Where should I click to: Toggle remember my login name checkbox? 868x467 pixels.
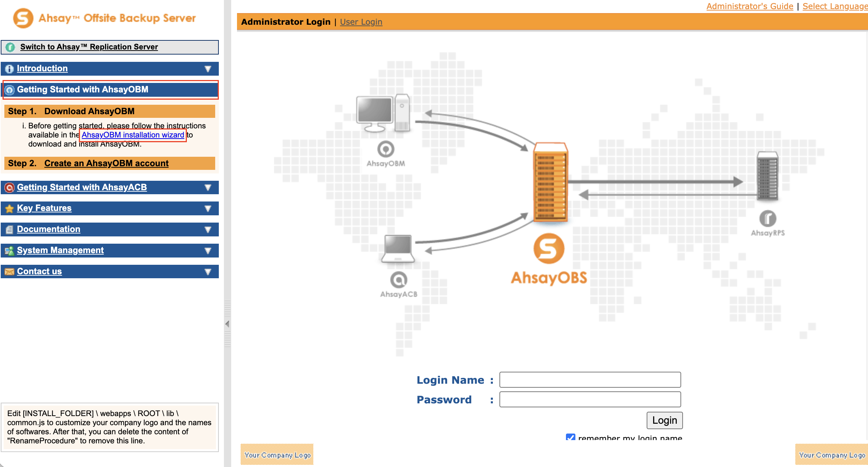coord(570,437)
